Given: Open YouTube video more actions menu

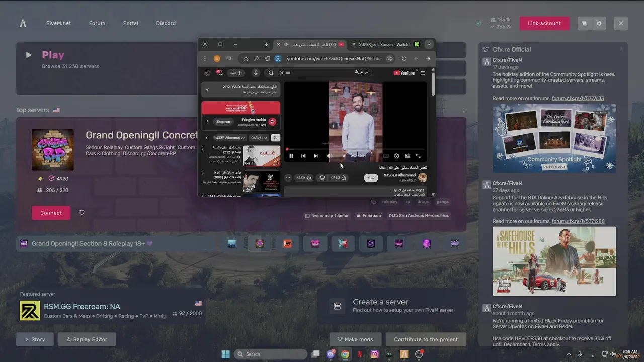Looking at the screenshot, I should [288, 178].
